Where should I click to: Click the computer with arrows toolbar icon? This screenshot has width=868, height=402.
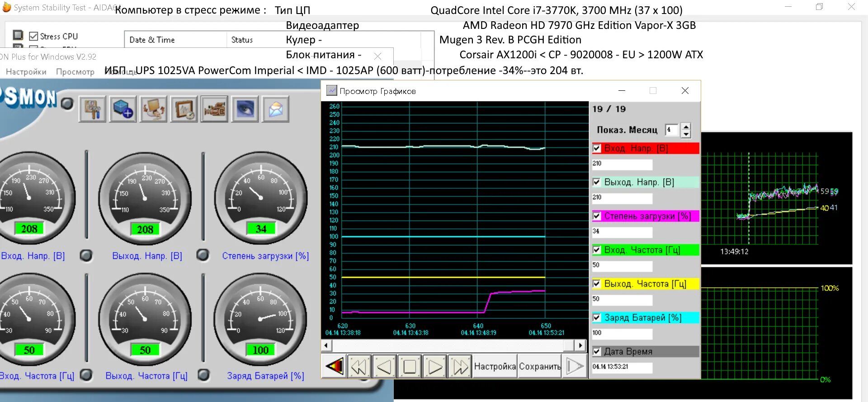pyautogui.click(x=153, y=109)
